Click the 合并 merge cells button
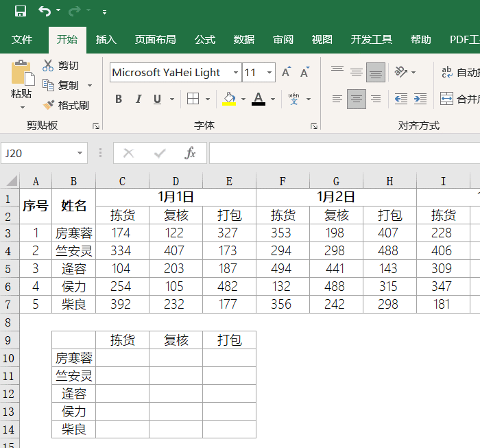 460,99
